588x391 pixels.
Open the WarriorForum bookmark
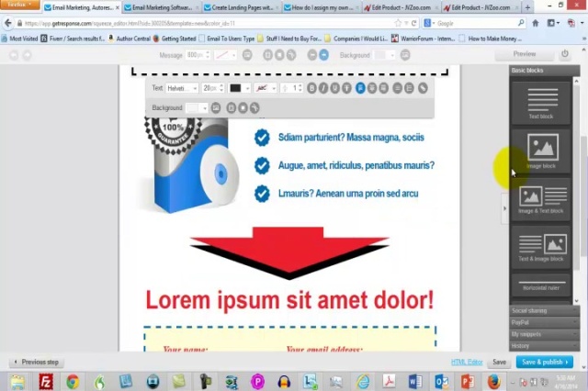(x=423, y=39)
